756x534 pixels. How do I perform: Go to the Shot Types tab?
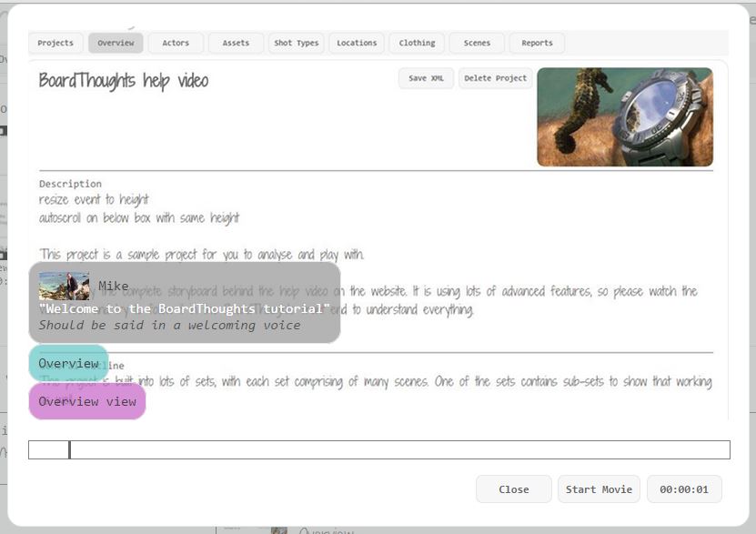click(x=296, y=43)
